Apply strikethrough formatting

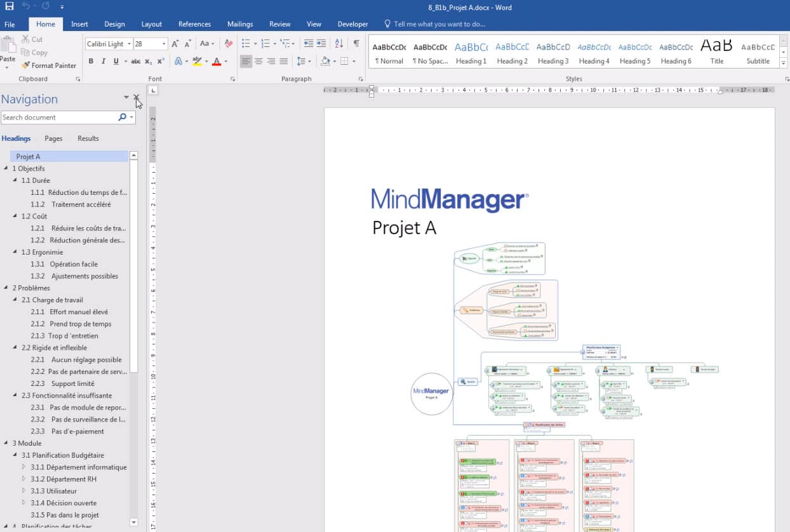pos(135,62)
